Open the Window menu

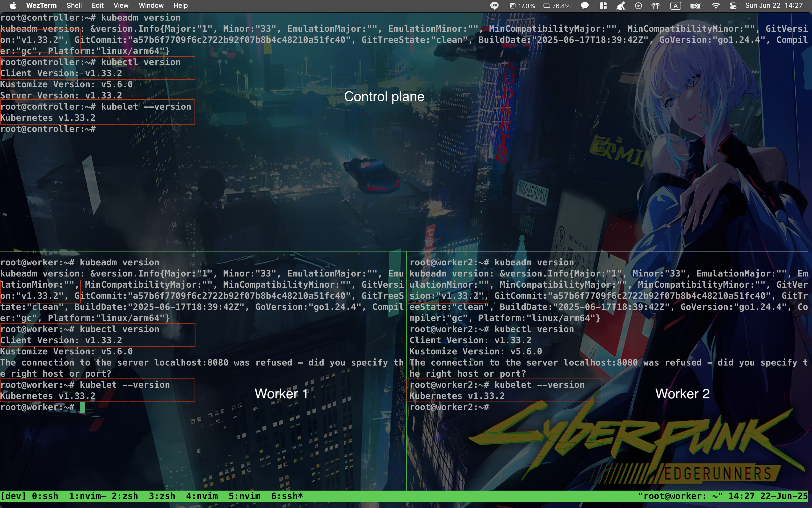click(x=151, y=6)
